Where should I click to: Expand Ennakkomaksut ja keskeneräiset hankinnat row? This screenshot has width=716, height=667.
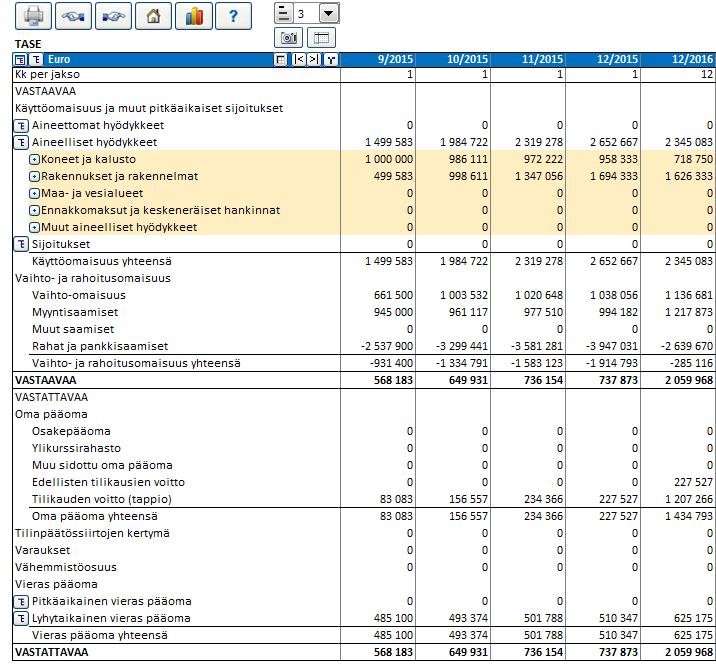pyautogui.click(x=34, y=210)
